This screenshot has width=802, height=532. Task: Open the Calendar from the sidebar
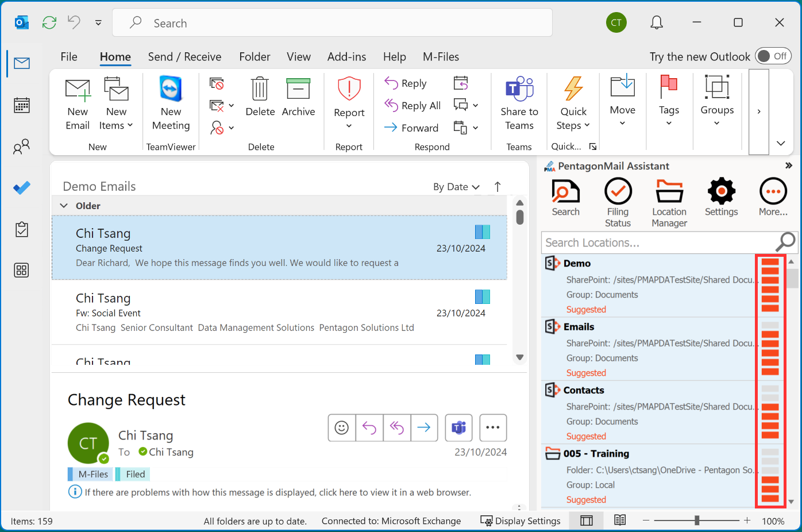tap(22, 105)
